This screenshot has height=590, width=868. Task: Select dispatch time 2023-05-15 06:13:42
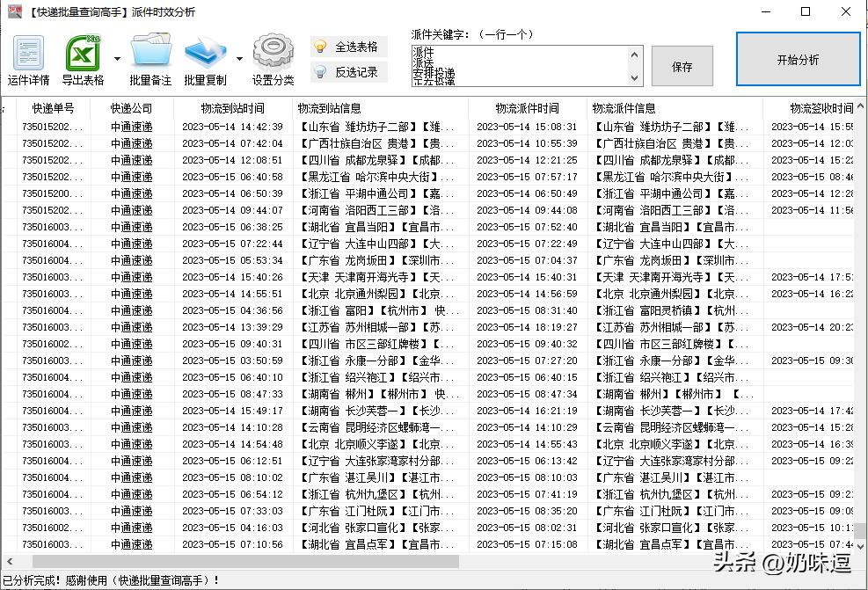pos(527,461)
